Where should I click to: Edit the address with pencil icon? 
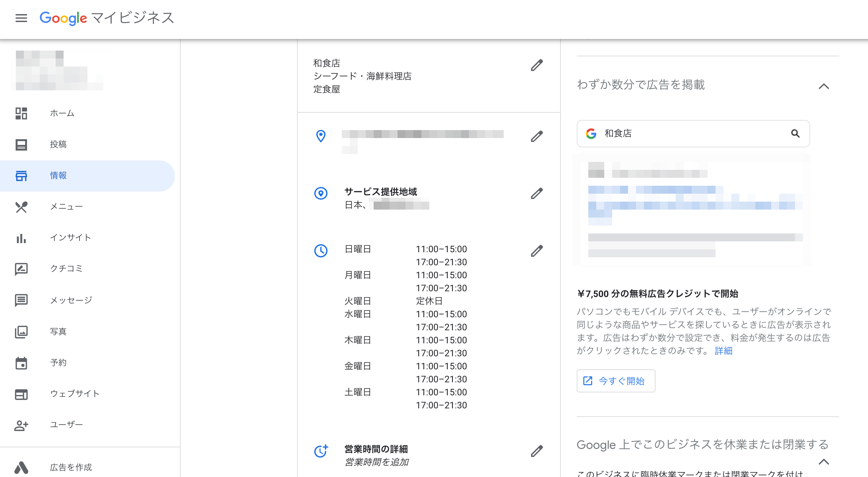pyautogui.click(x=537, y=136)
